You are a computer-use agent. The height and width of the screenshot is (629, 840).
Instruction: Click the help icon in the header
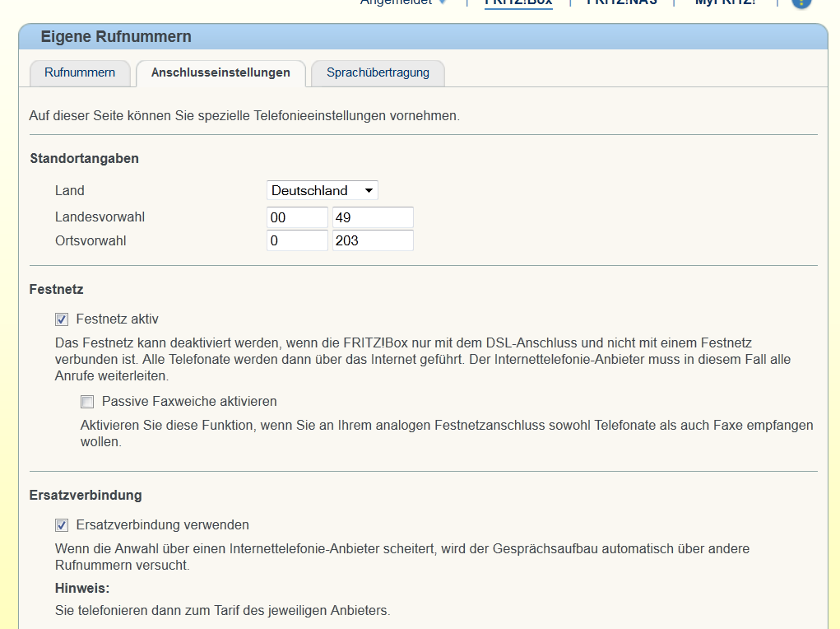(801, 2)
